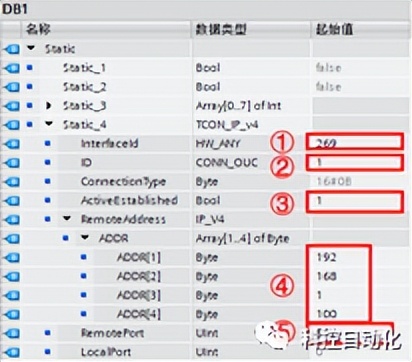The width and height of the screenshot is (412, 362).
Task: Click the row icon beside Static_4
Action: pos(11,125)
